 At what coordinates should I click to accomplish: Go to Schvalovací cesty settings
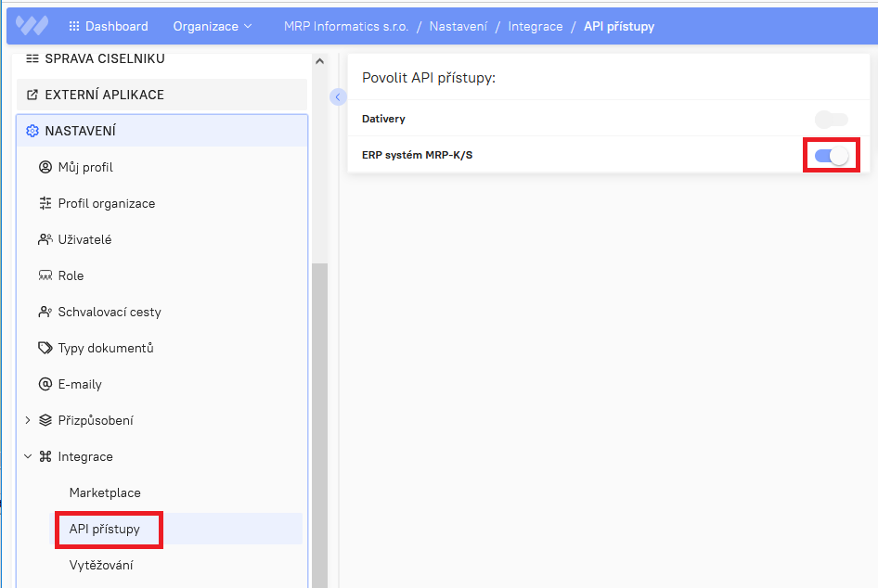point(110,312)
